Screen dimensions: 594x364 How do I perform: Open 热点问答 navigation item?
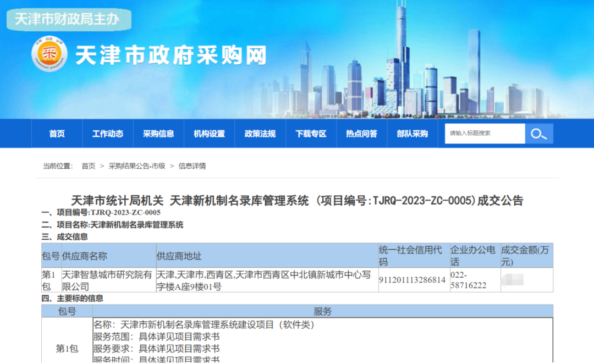361,134
